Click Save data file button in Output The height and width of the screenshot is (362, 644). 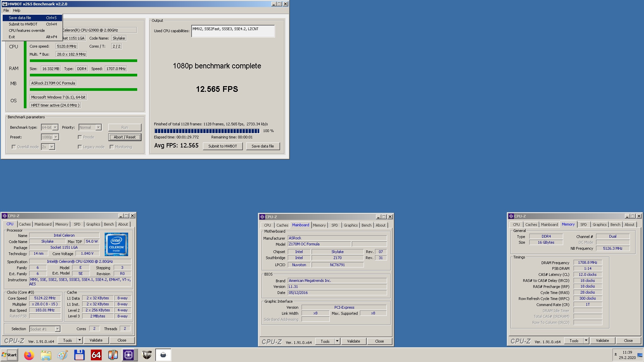(x=263, y=146)
